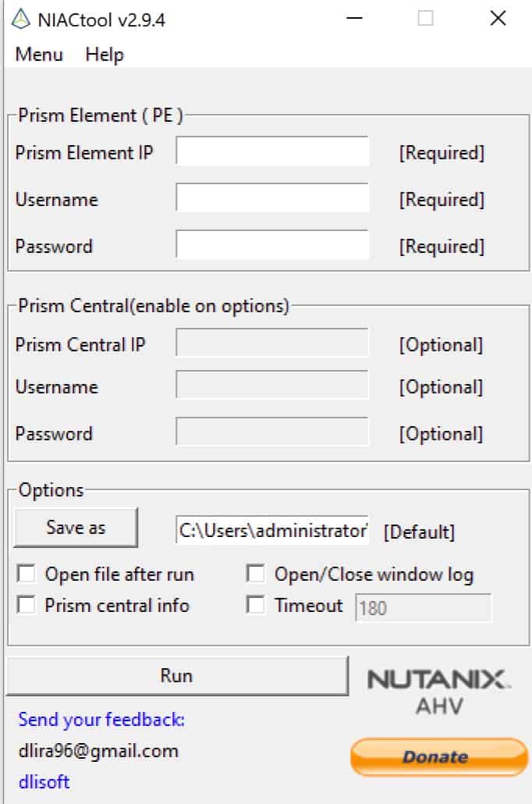The width and height of the screenshot is (532, 804).
Task: Click the NIACtool app icon in title bar
Action: coord(21,20)
